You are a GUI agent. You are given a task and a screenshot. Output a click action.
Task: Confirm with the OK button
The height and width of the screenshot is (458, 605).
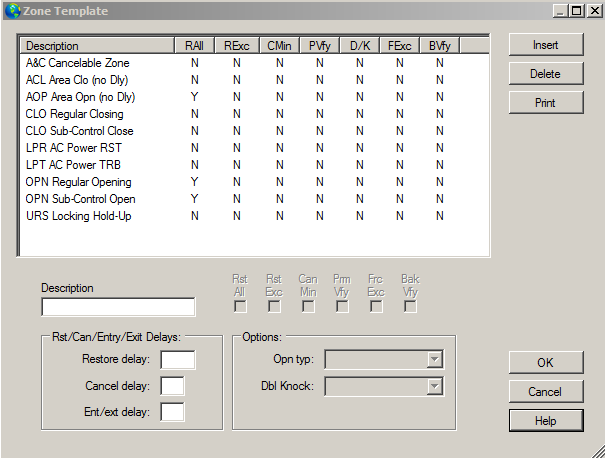pos(546,363)
